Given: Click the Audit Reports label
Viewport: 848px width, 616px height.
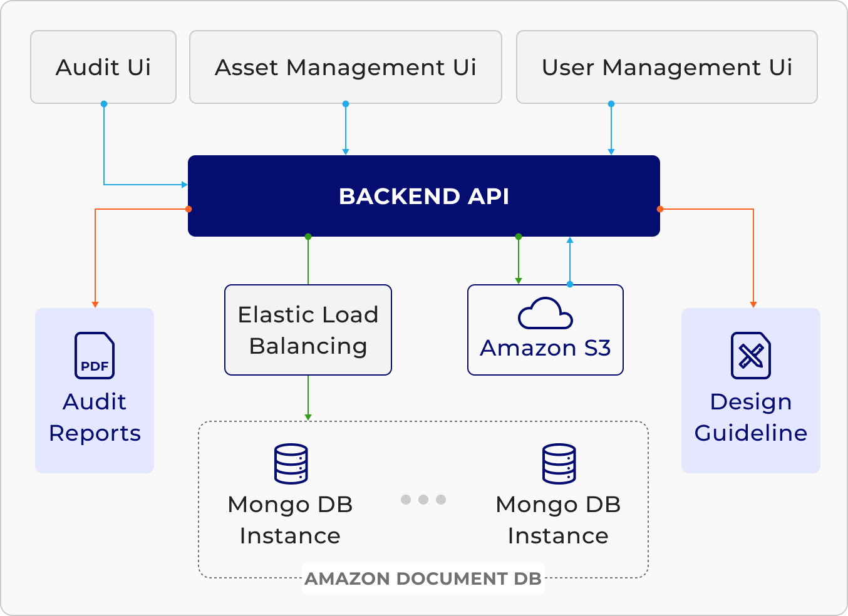Looking at the screenshot, I should tap(95, 418).
